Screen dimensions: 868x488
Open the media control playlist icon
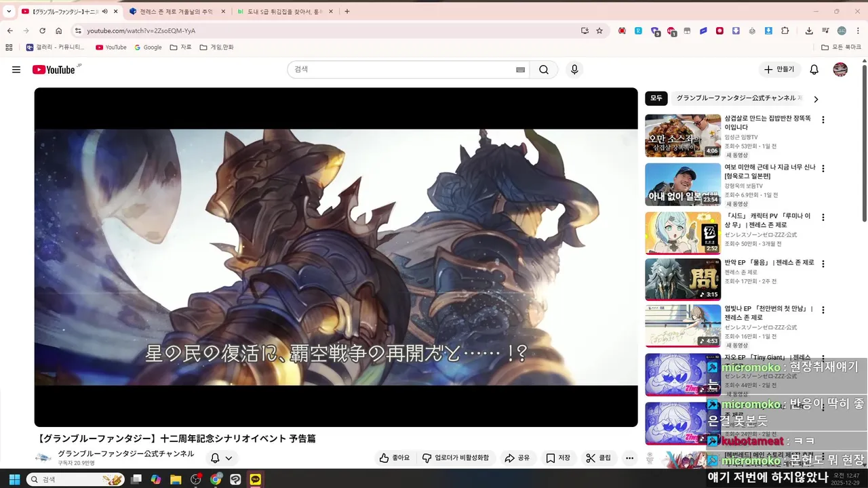tap(825, 30)
